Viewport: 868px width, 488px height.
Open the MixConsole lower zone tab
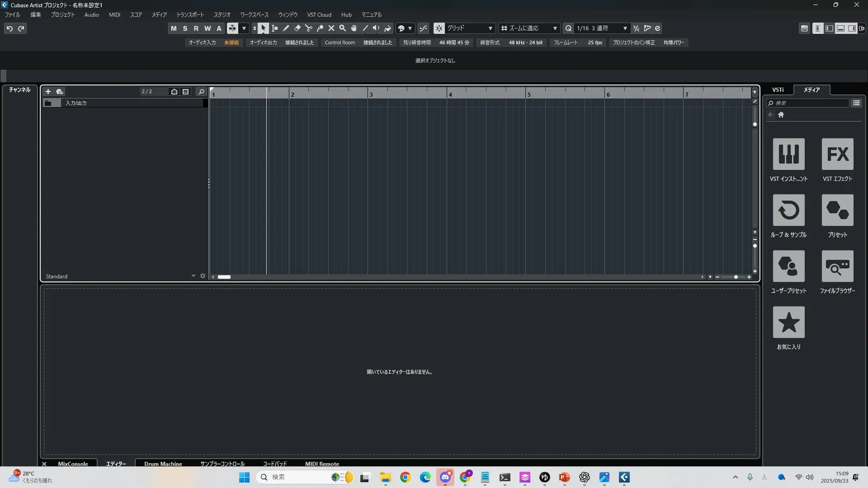tap(73, 464)
